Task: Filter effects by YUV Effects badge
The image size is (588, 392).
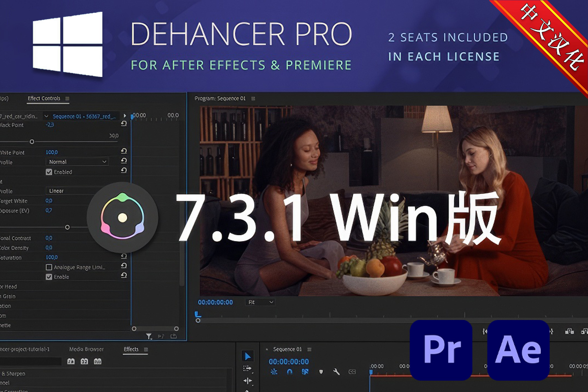Action: point(98,362)
